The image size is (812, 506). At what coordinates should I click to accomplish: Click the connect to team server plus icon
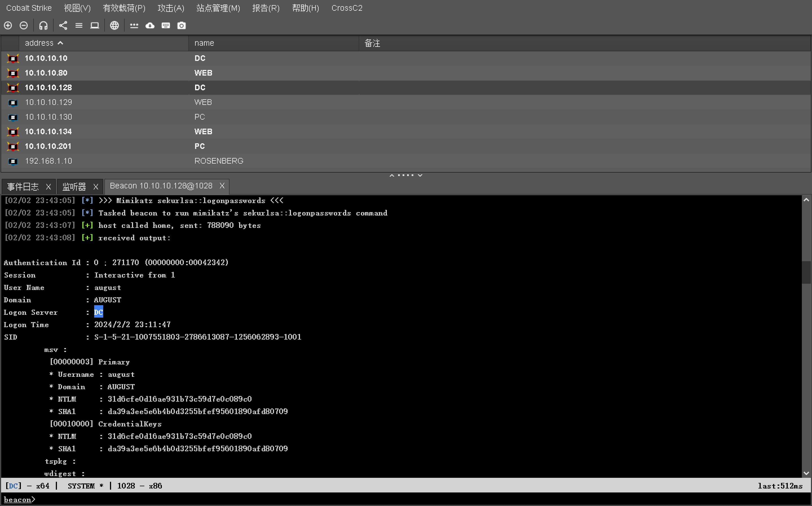click(8, 25)
